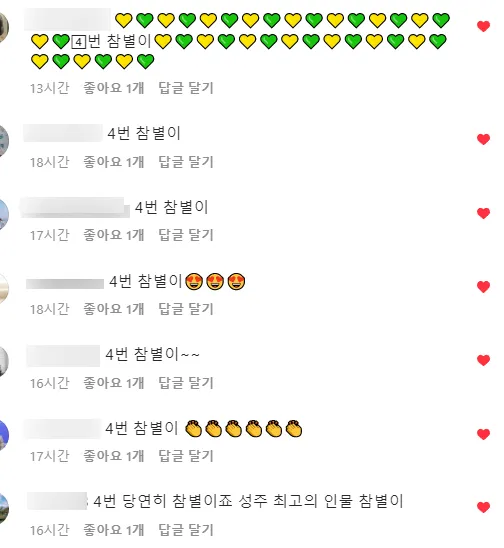
Task: Toggle heart on the 4번 참별이~~ comment
Action: 483,360
